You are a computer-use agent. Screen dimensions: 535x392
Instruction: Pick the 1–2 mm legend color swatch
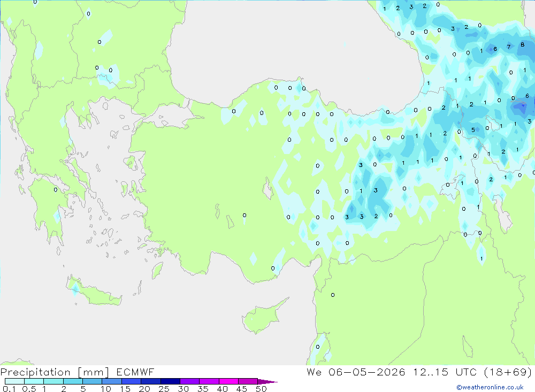(53, 381)
